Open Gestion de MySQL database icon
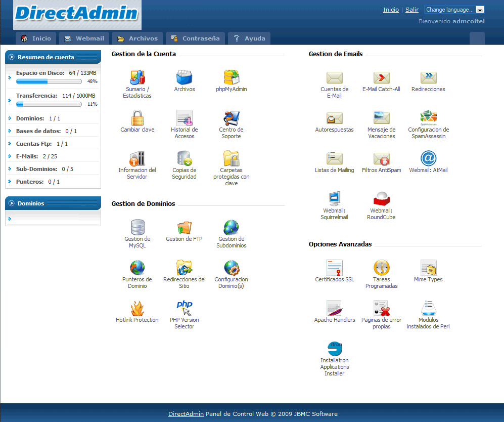Screen dimensions: 504x422 pos(138,227)
